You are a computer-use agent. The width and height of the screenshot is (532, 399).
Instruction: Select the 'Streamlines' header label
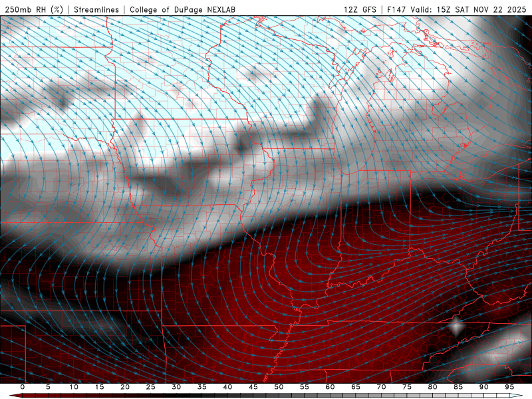[x=96, y=9]
